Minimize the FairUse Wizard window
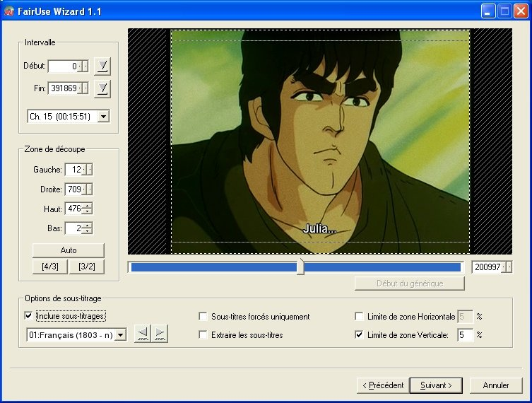This screenshot has width=532, height=403. [x=488, y=11]
